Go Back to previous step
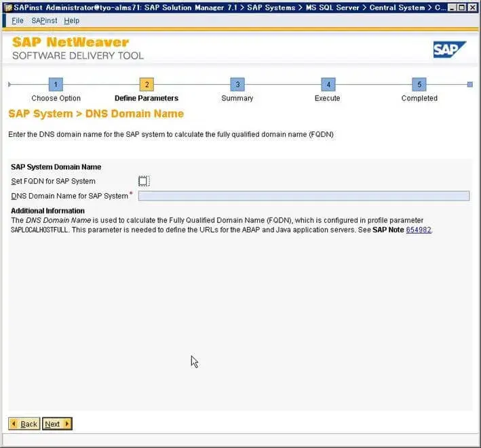The height and width of the screenshot is (448, 481). click(24, 424)
